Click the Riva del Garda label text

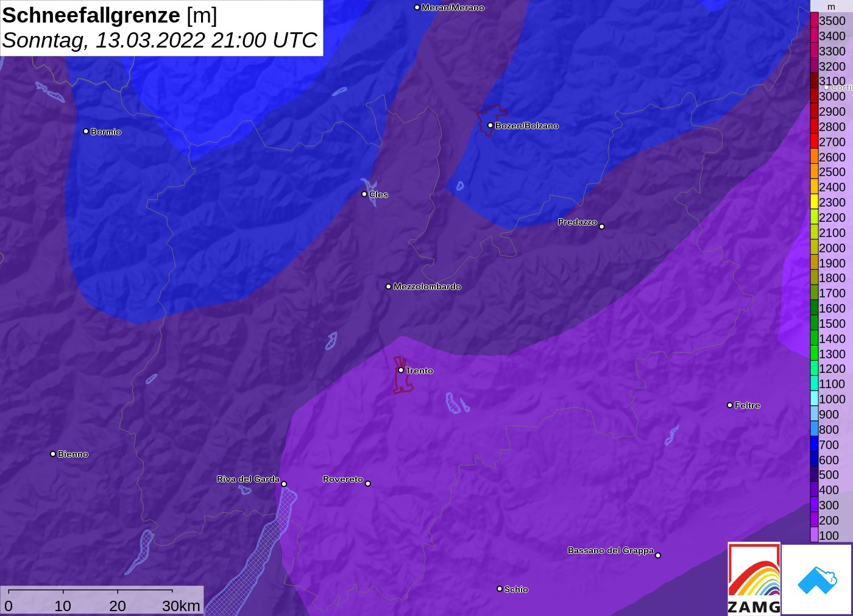coord(248,479)
